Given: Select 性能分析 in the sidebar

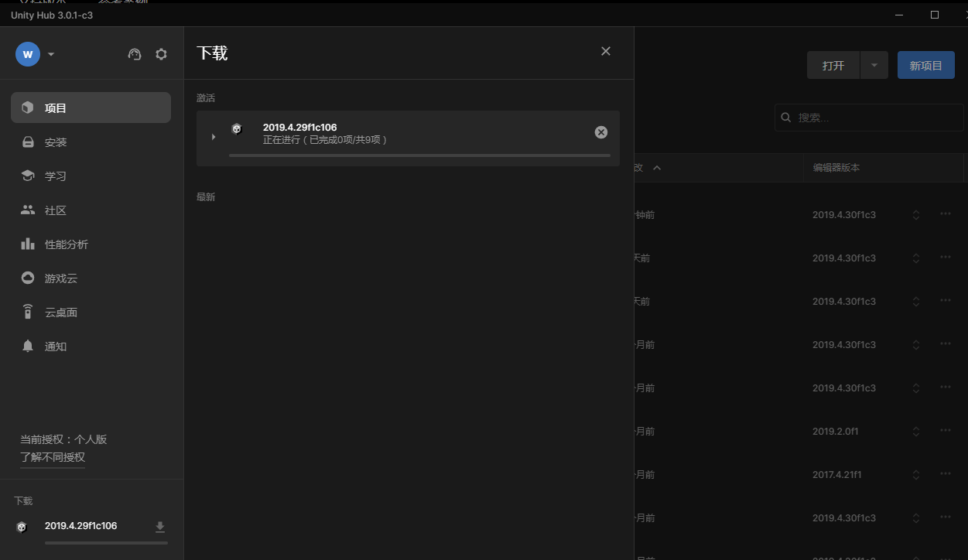Looking at the screenshot, I should (91, 244).
